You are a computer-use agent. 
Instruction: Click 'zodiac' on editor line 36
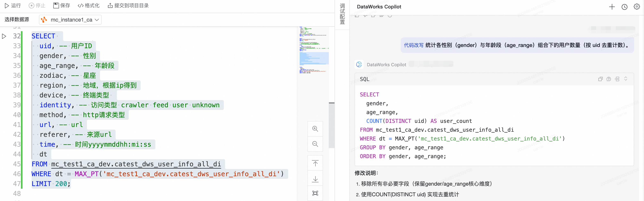coord(51,75)
